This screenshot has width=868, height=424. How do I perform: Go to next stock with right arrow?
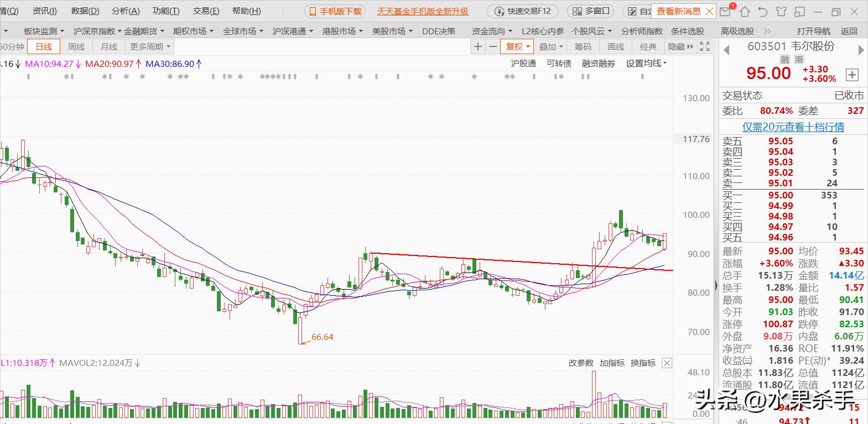(x=860, y=50)
